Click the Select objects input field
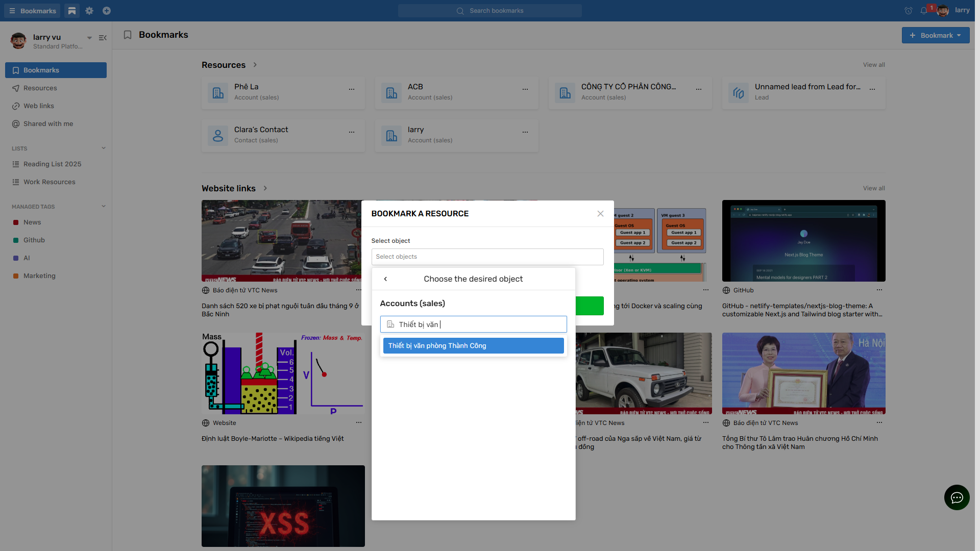This screenshot has height=551, width=980. [487, 257]
